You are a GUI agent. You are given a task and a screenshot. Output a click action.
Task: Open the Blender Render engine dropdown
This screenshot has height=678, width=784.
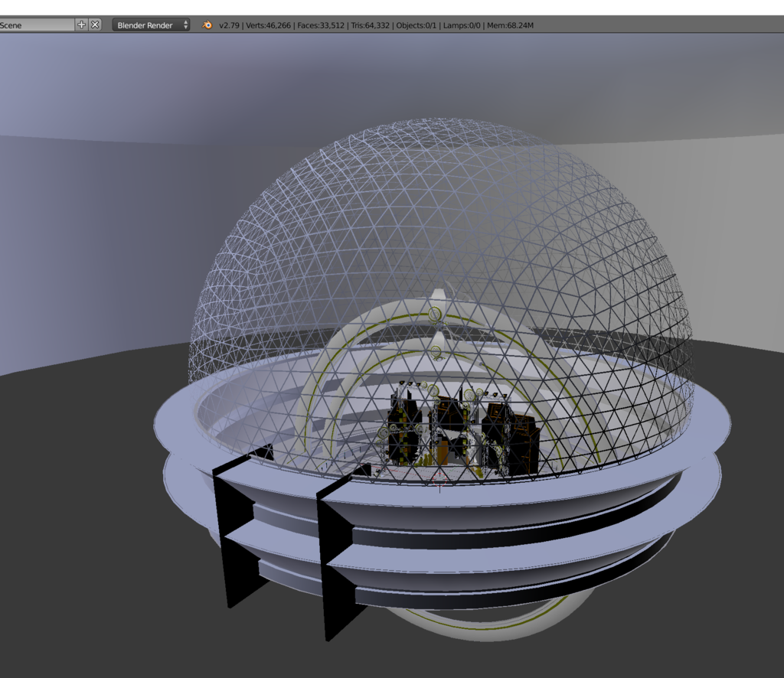pyautogui.click(x=151, y=25)
